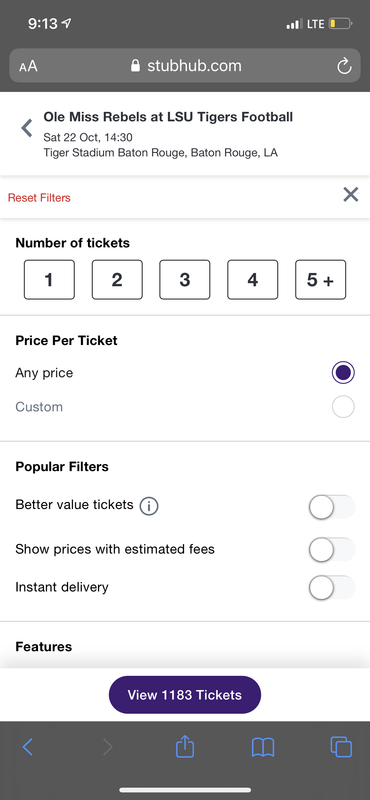Turn on Show prices with estimated fees
This screenshot has width=370, height=800.
[332, 549]
